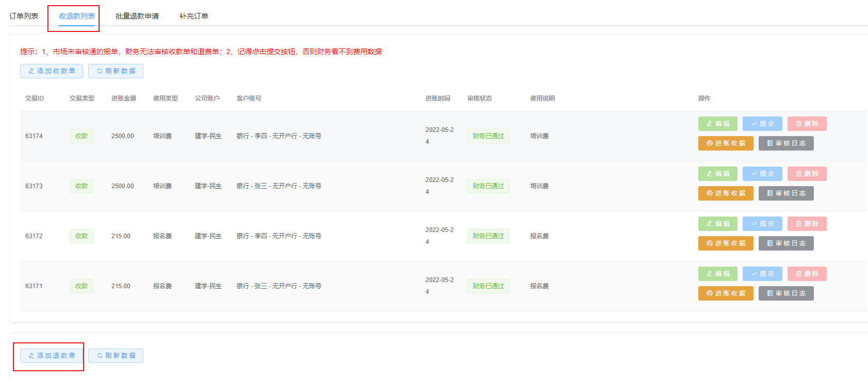Click the audit log icon for 63171
Screen dimensions: 868x380
click(770, 293)
